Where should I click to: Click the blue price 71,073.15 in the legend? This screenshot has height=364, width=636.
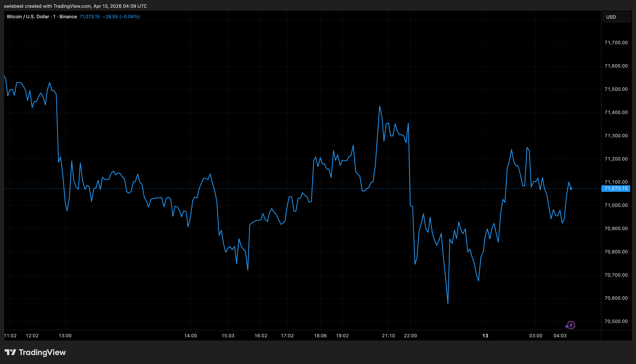click(90, 16)
